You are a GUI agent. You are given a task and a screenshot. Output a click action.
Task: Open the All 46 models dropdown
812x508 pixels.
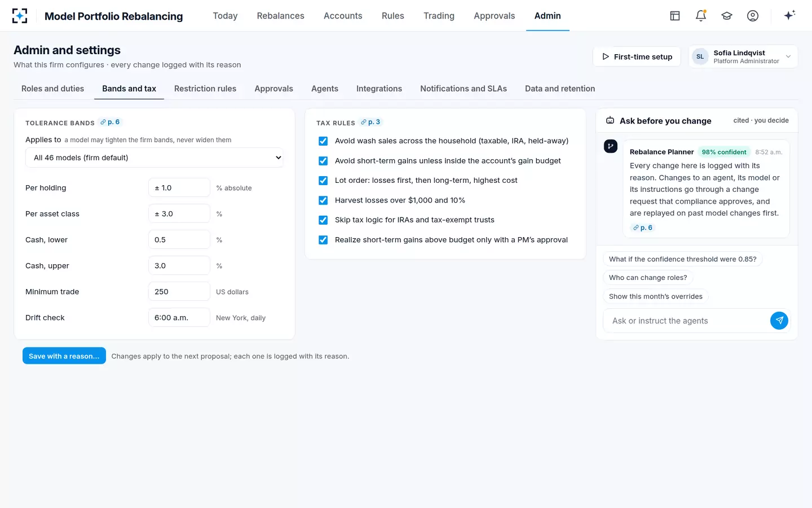click(155, 157)
